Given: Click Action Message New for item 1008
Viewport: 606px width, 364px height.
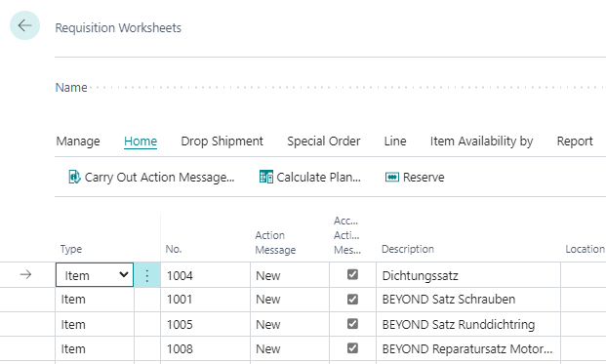Looking at the screenshot, I should pos(290,348).
